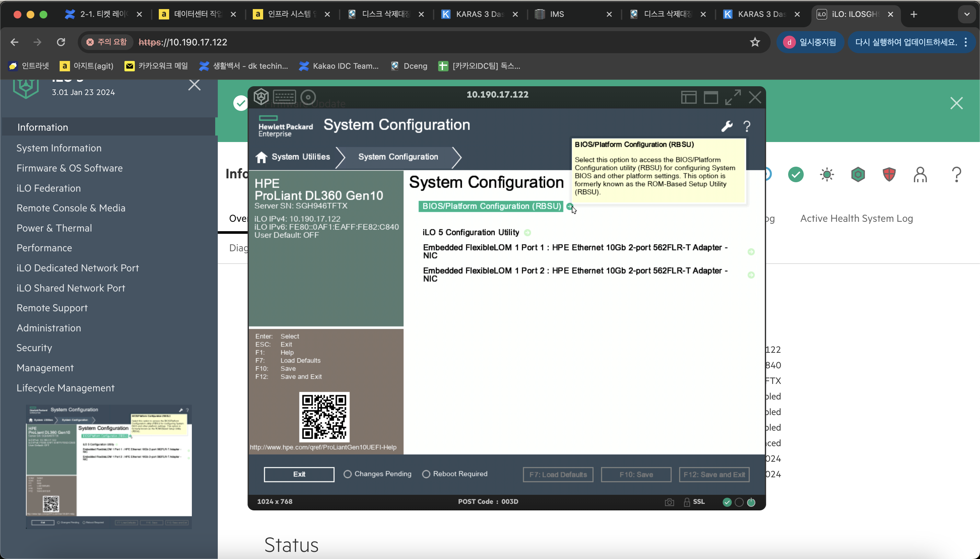Click the green check health indicator in console status bar
Viewport: 980px width, 559px height.
[727, 502]
